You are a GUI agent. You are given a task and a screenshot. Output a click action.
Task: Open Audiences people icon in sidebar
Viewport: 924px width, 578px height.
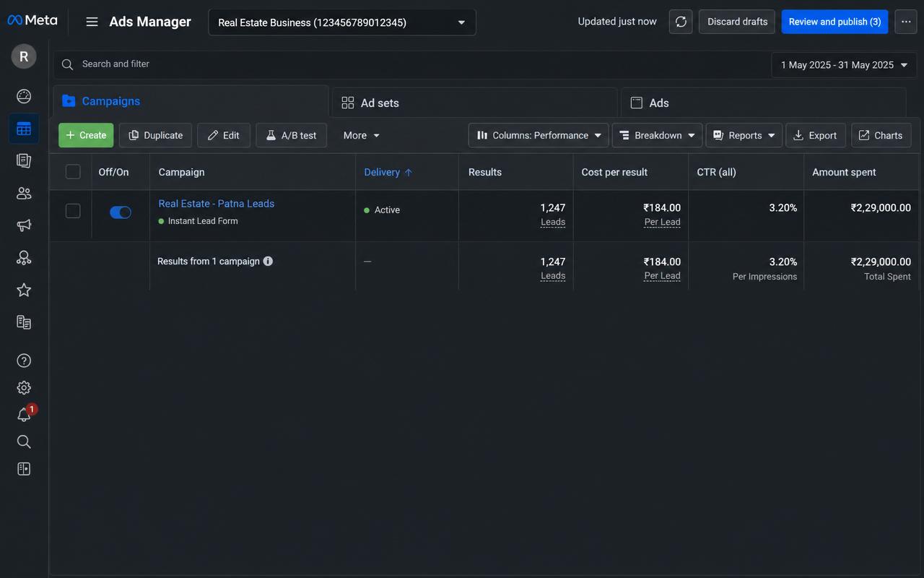(x=24, y=193)
